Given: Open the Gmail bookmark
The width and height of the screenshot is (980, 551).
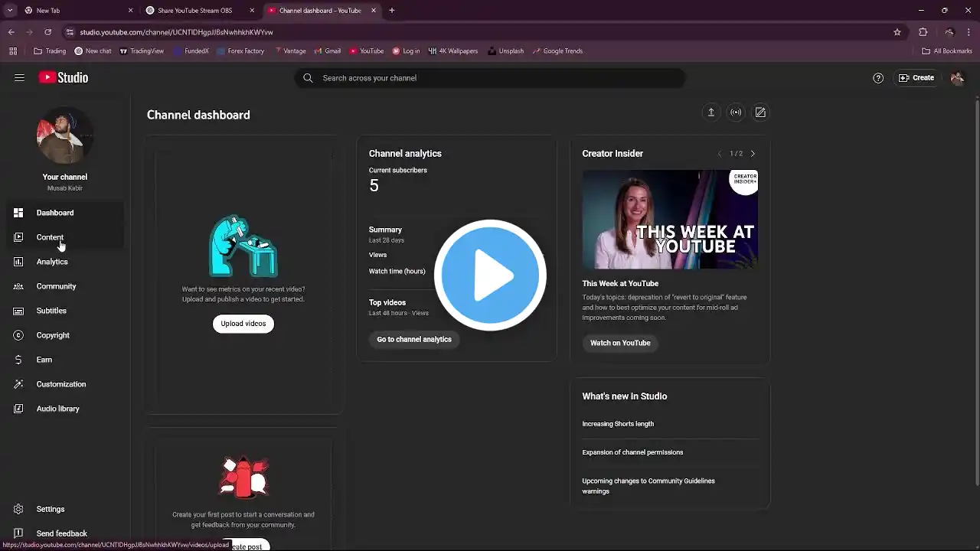Looking at the screenshot, I should (x=328, y=51).
